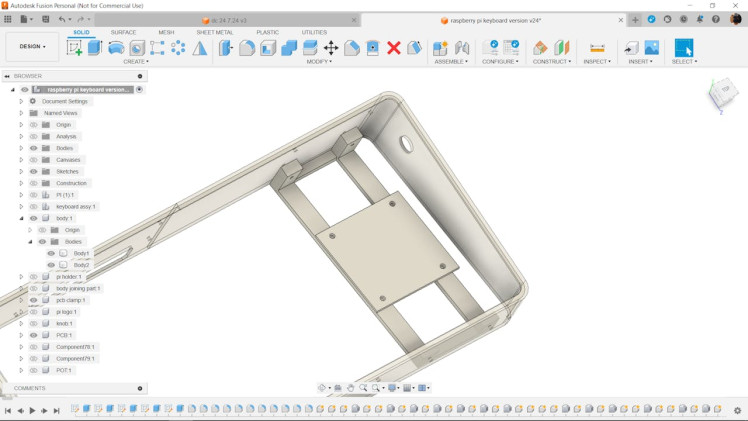Expand the Construction folder
This screenshot has height=421, width=748.
21,183
